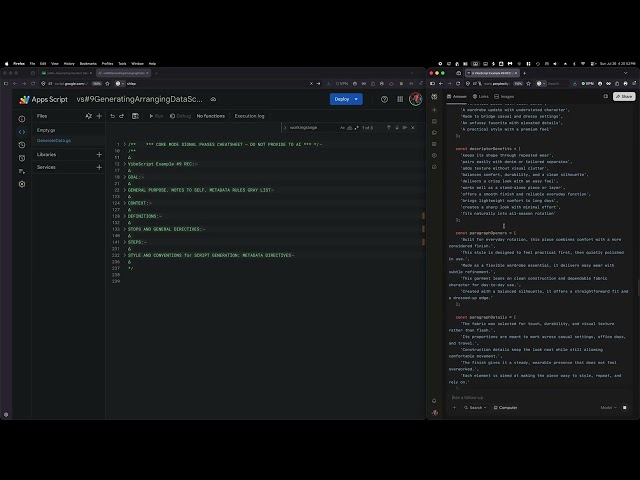Close the find widget in editor
The height and width of the screenshot is (480, 640).
point(413,127)
